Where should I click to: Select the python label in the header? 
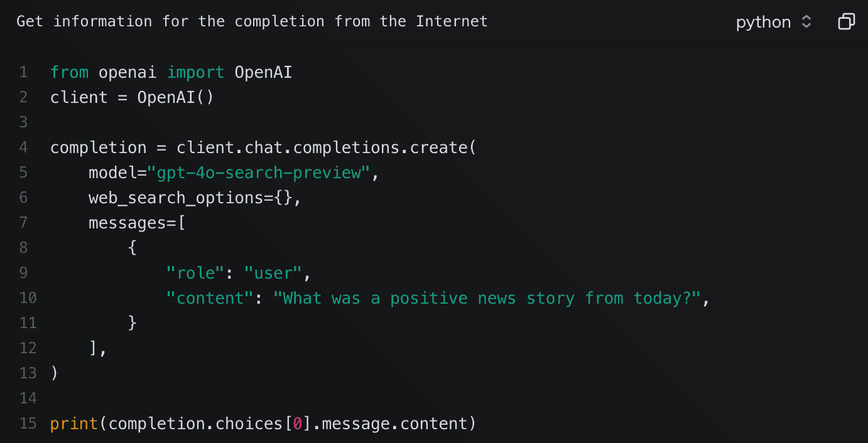point(763,22)
